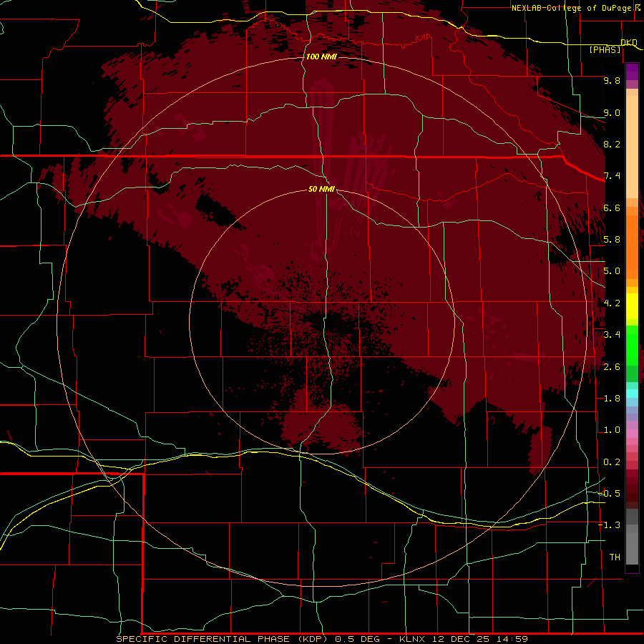Click the 1.8 color scale value
644x644 pixels.
coord(612,399)
